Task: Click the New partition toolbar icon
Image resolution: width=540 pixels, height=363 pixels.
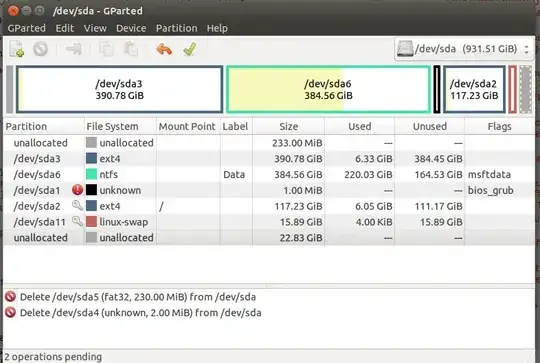Action: [x=16, y=49]
